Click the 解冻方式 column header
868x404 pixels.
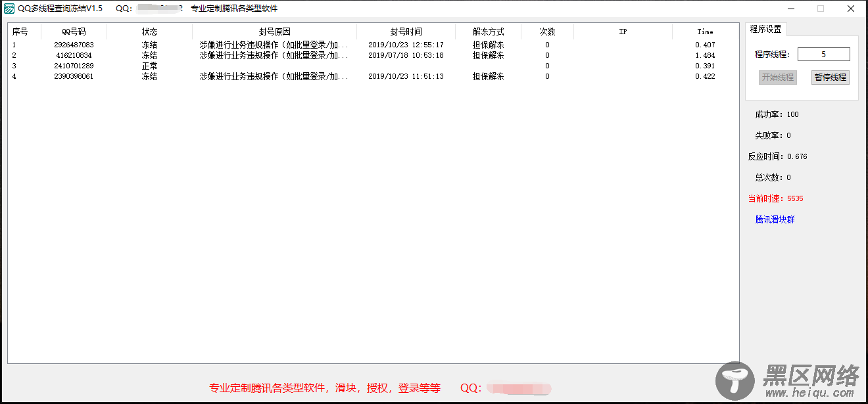(488, 32)
